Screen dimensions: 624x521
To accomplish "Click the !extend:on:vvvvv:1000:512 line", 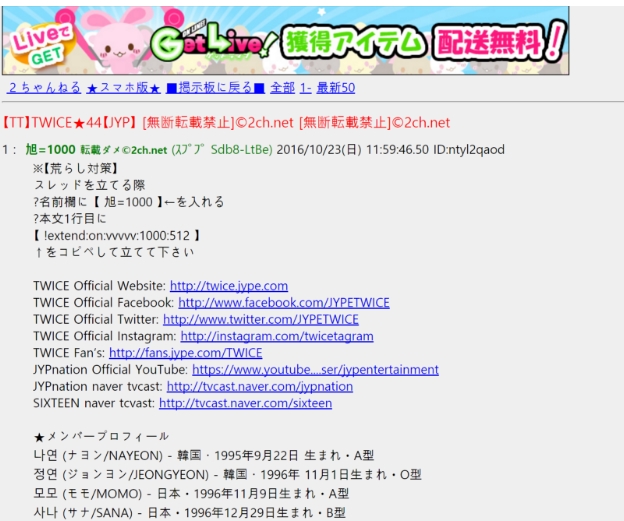I will pos(117,236).
